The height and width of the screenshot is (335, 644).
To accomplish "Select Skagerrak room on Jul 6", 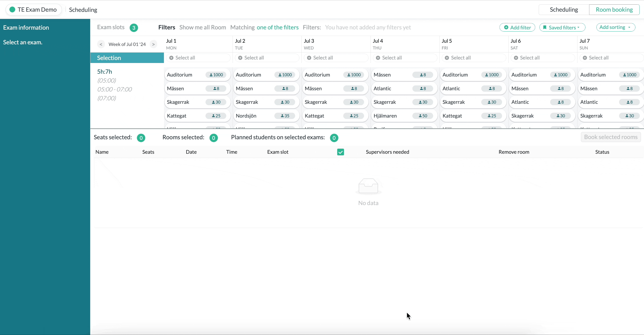I will pyautogui.click(x=542, y=116).
